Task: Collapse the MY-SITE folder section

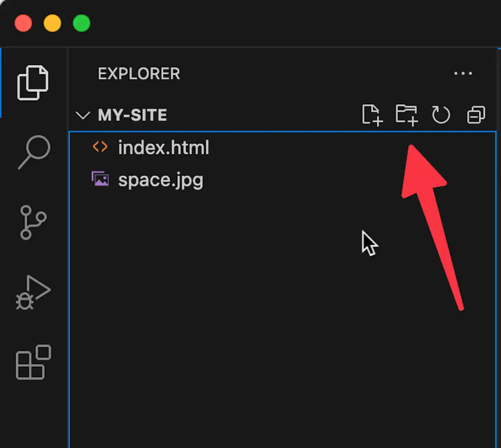Action: click(83, 115)
